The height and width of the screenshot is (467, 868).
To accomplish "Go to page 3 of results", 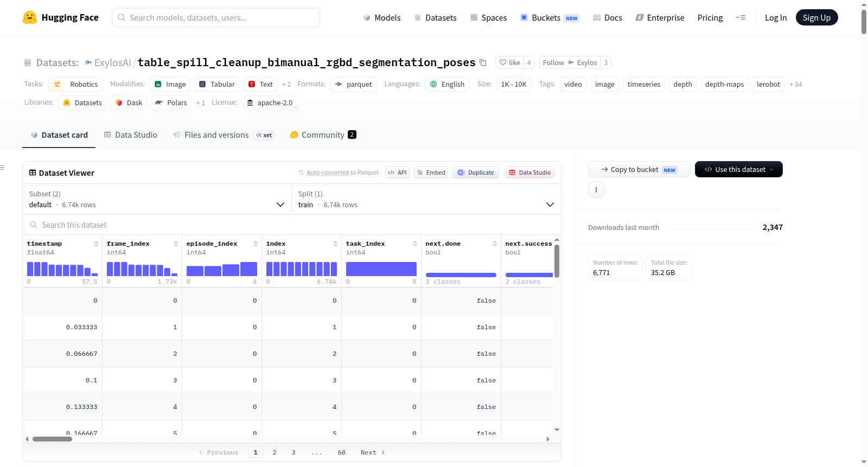I will [293, 452].
